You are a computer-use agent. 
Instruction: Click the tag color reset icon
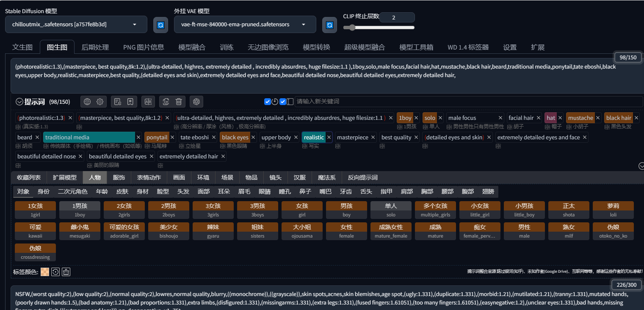(x=55, y=272)
